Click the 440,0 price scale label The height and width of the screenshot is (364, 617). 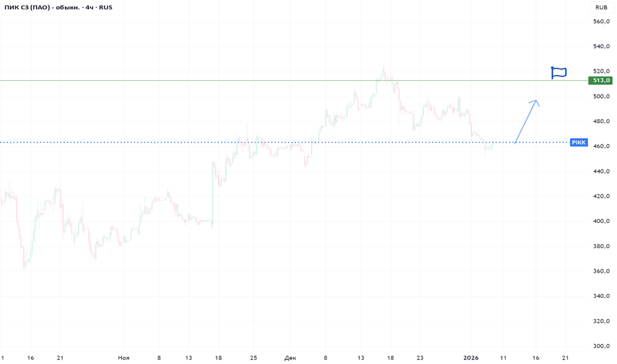click(x=600, y=171)
